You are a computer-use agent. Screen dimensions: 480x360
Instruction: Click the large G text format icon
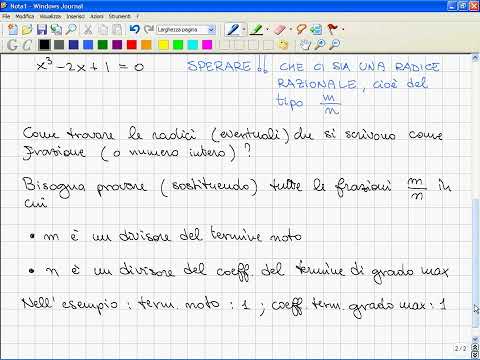[12, 45]
